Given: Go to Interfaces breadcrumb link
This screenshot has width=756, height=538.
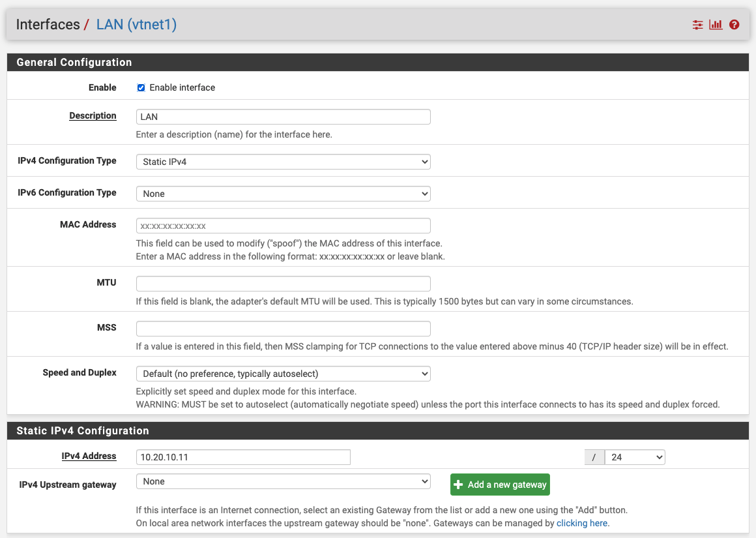Looking at the screenshot, I should [x=48, y=24].
